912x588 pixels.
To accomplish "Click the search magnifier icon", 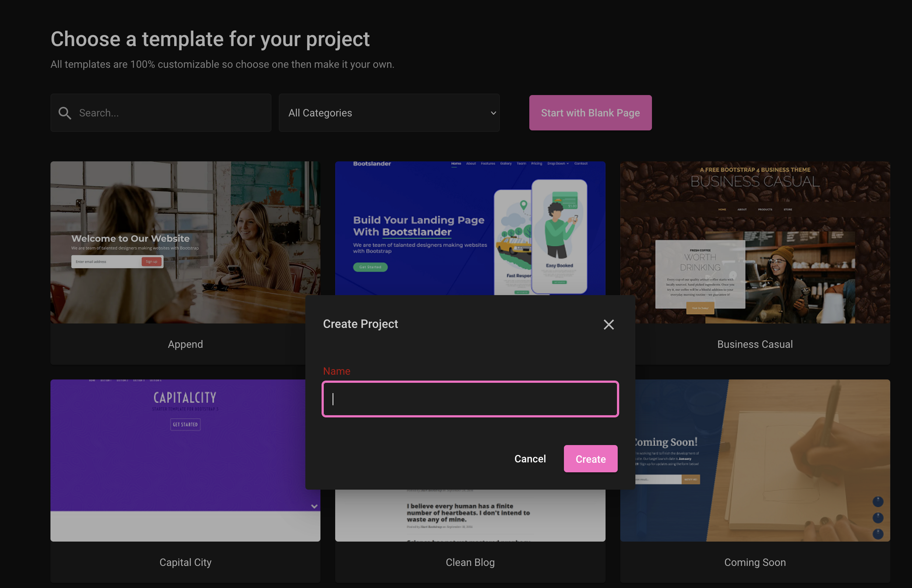I will coord(64,113).
